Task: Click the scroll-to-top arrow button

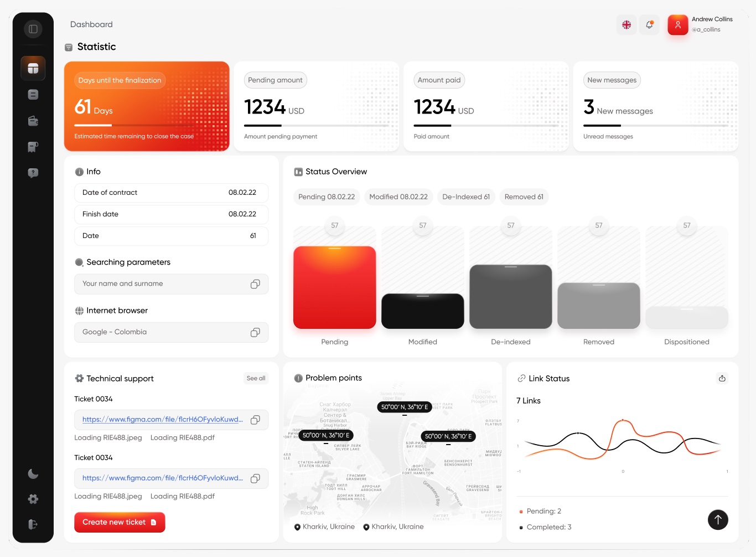Action: [x=718, y=519]
